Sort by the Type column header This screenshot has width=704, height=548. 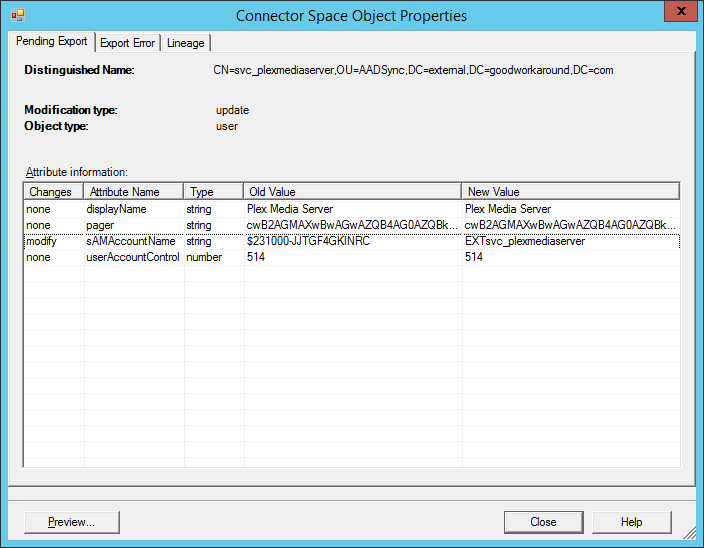[x=212, y=191]
